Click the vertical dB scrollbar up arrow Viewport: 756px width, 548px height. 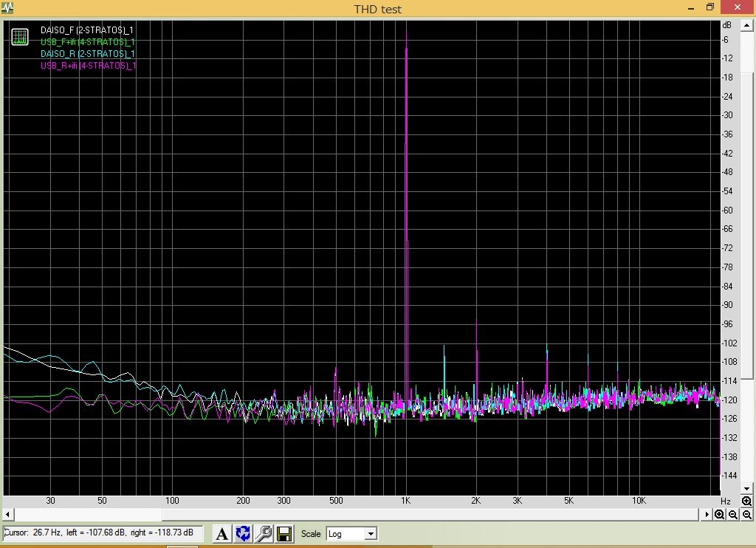pyautogui.click(x=746, y=25)
